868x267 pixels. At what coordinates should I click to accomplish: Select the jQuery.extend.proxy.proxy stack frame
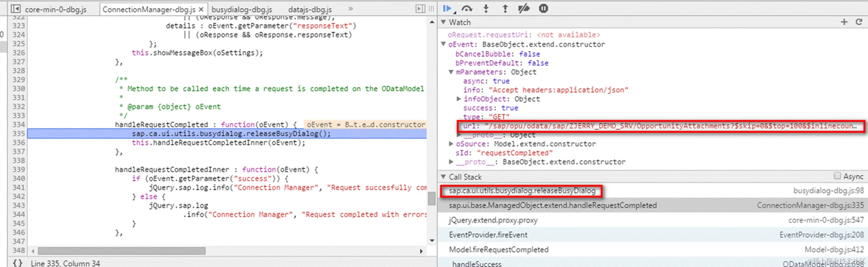[x=653, y=220]
